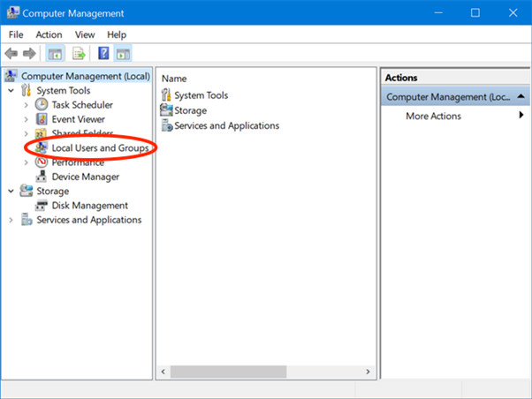Expand the Services and Applications node
Image resolution: width=532 pixels, height=399 pixels.
tap(11, 220)
